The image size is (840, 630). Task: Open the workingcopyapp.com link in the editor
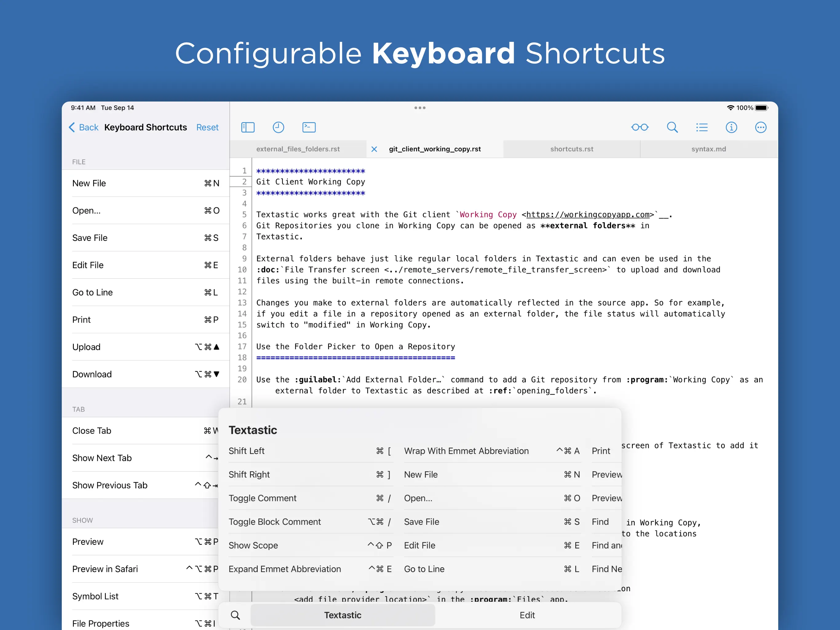[588, 215]
